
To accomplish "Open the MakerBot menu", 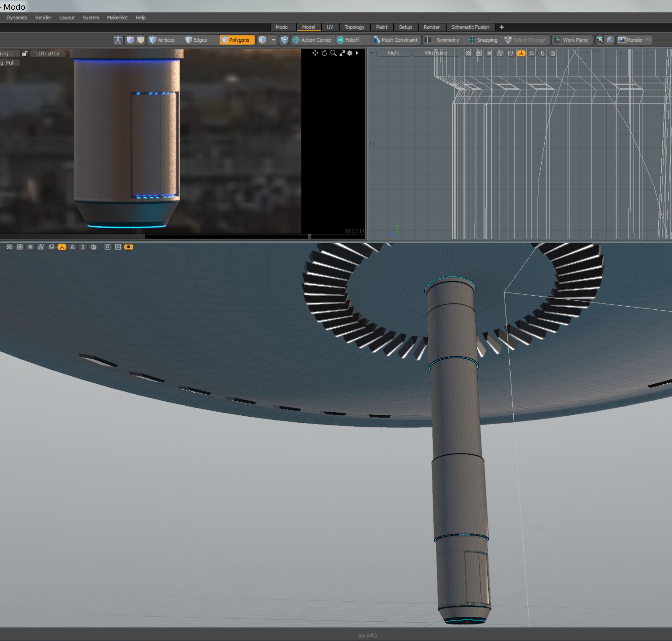I will 117,17.
